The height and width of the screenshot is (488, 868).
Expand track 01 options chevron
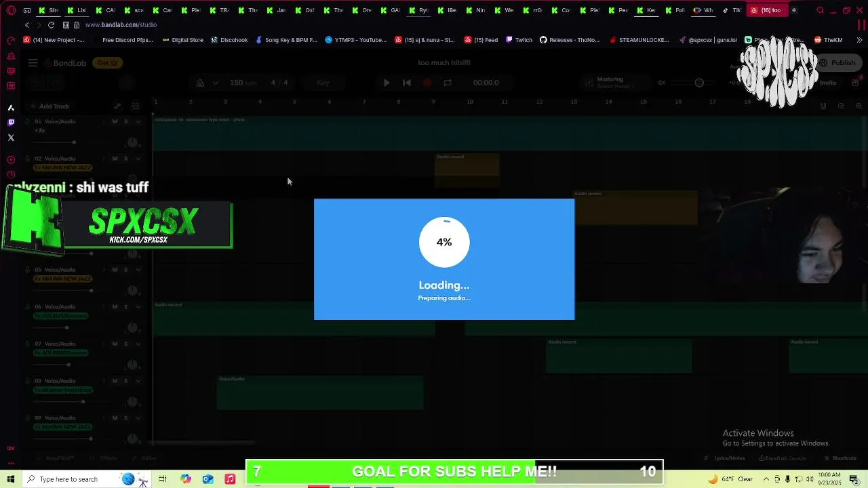click(138, 122)
